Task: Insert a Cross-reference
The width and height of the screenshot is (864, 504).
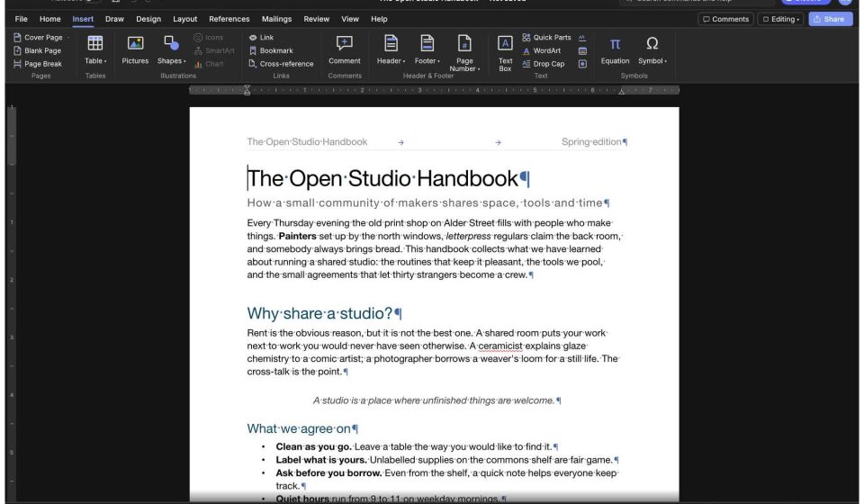Action: click(x=281, y=64)
